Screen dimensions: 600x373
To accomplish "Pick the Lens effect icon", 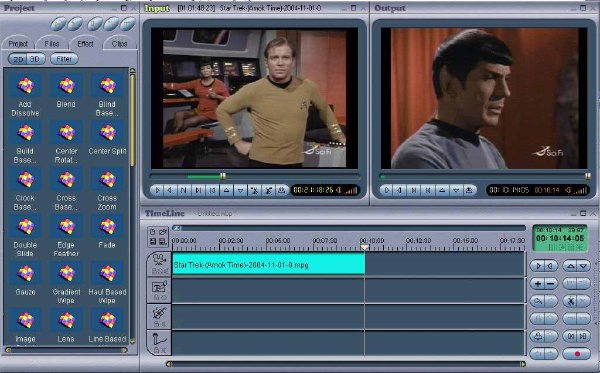I will [x=66, y=320].
